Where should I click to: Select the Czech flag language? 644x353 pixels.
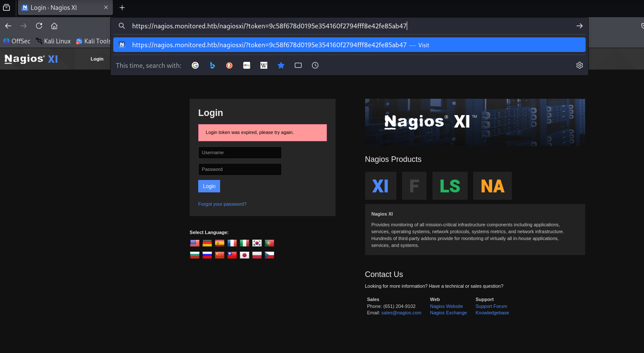point(269,255)
